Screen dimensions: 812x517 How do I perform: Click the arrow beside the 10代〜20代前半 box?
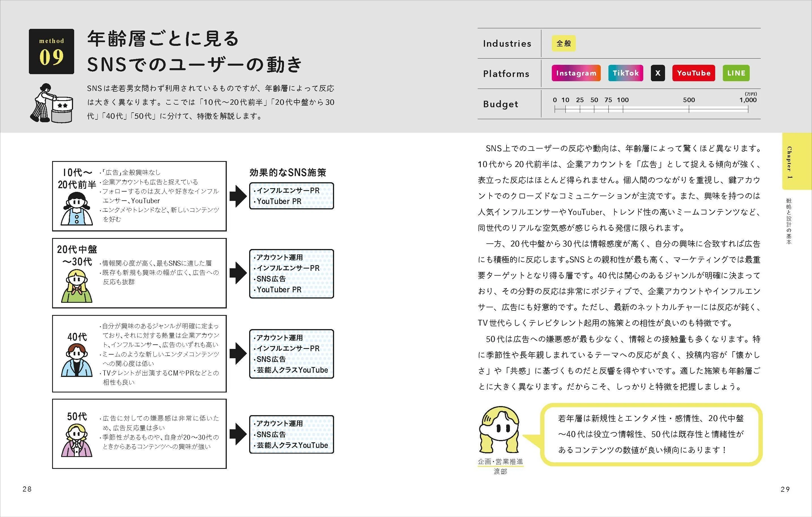click(238, 196)
